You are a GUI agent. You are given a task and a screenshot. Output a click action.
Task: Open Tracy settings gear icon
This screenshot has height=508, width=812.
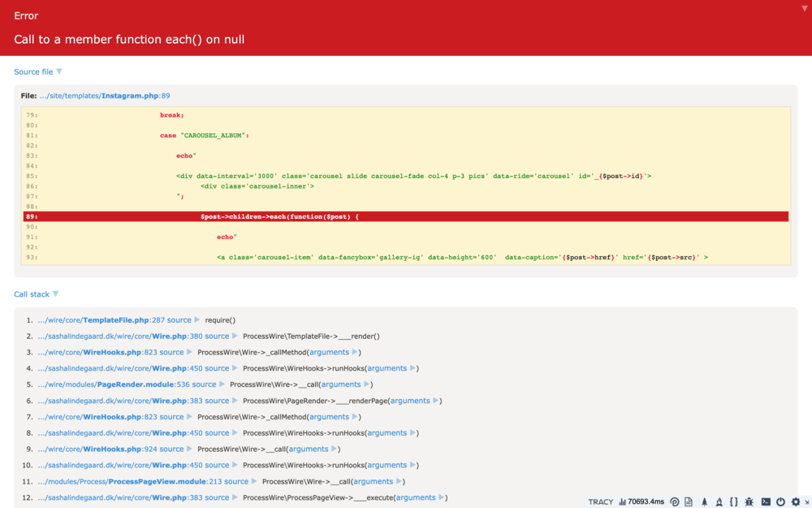tap(795, 502)
